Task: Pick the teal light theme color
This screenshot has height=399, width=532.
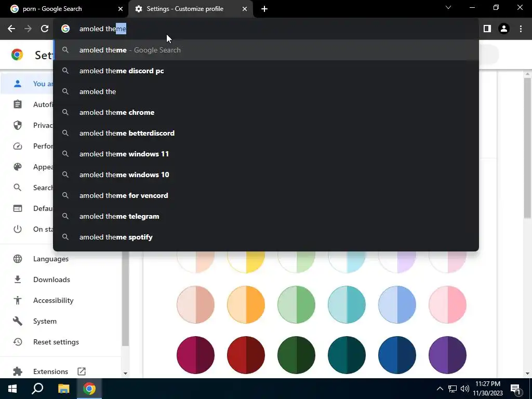Action: pos(347,304)
